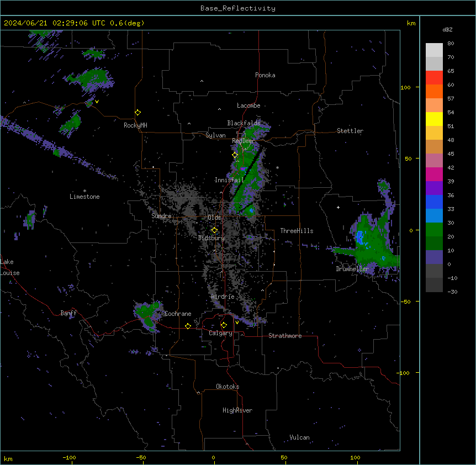Click the Sylvan label
This screenshot has height=465, width=476.
click(x=215, y=135)
